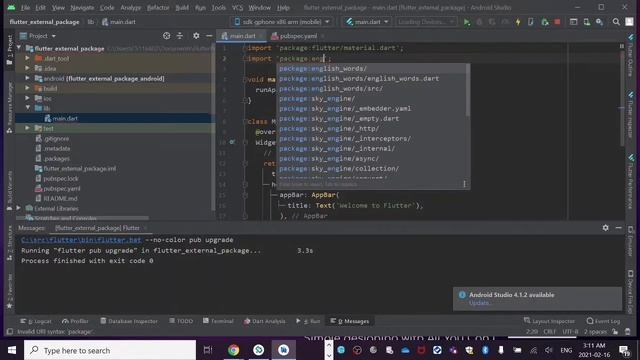Expand the test folder
This screenshot has width=640, height=360.
click(27, 128)
